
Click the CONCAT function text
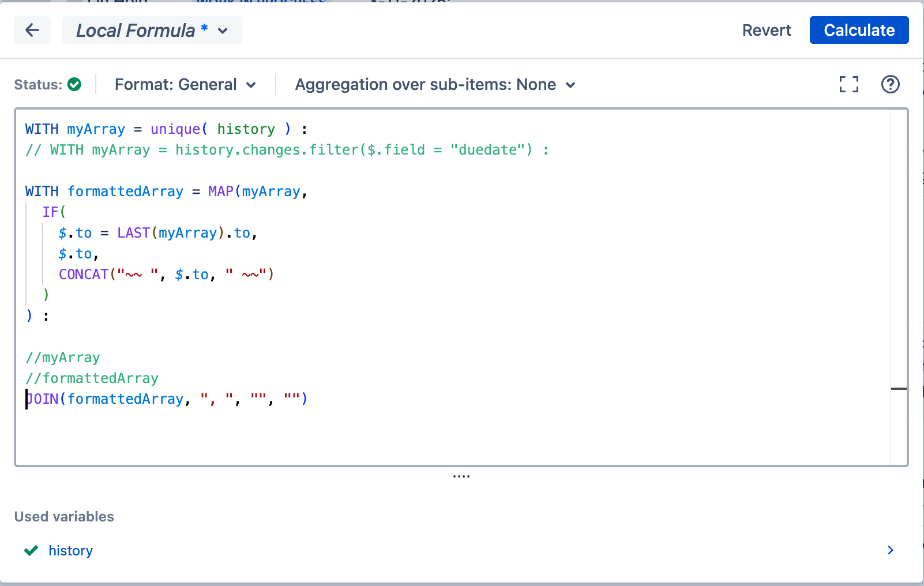point(84,275)
